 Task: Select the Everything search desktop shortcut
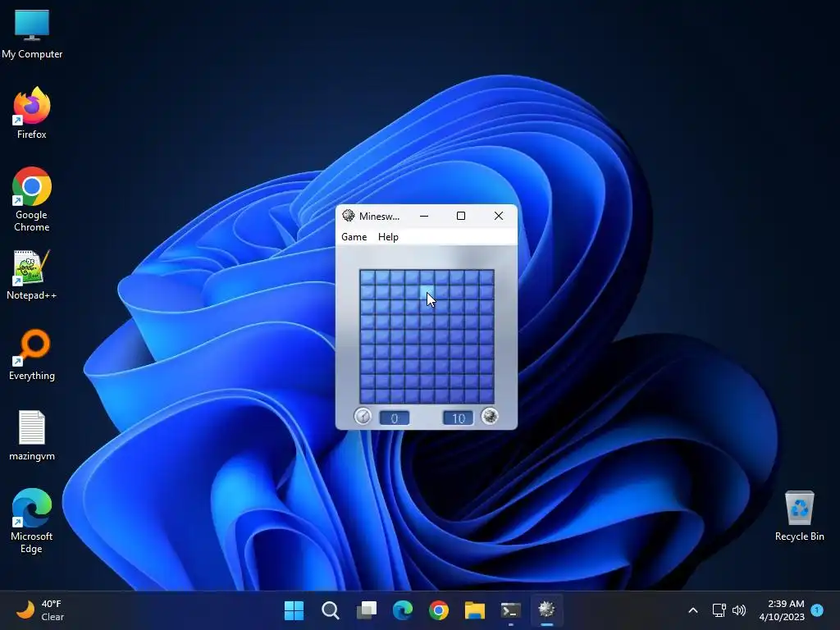[32, 354]
